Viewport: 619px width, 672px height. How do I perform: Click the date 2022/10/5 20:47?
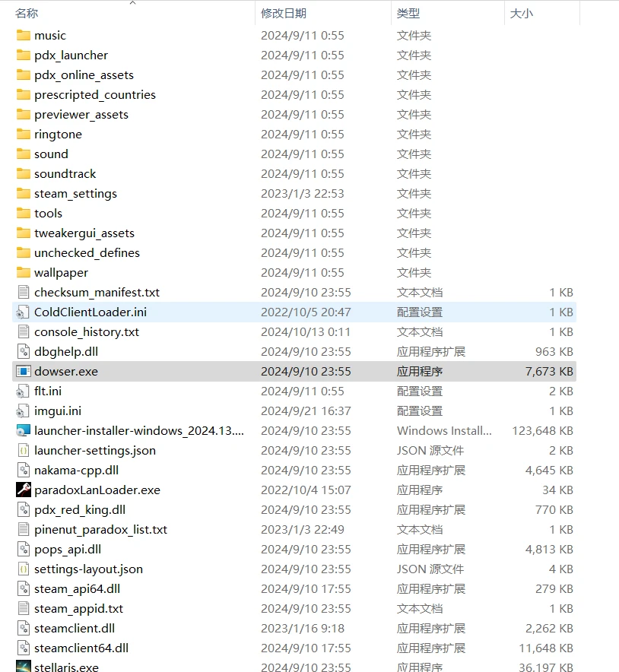click(x=306, y=312)
